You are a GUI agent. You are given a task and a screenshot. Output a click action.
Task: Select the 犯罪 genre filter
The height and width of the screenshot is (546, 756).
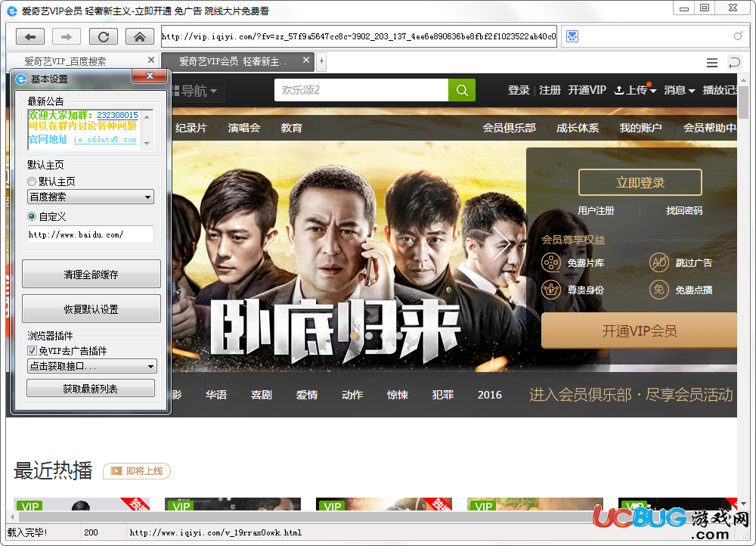click(x=442, y=395)
